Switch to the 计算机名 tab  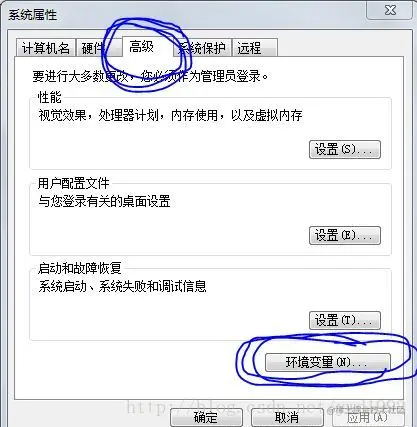[x=46, y=48]
